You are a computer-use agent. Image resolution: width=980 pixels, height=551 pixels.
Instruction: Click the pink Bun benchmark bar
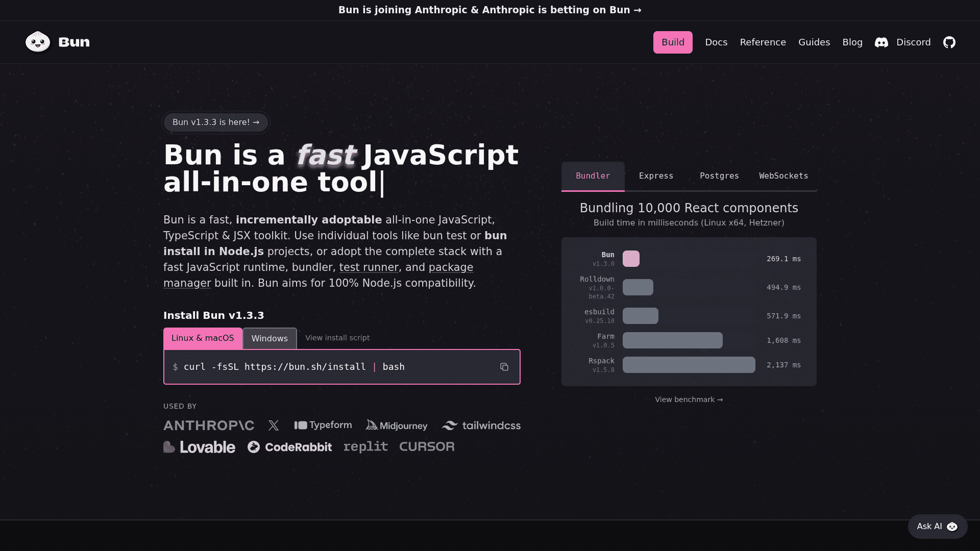pyautogui.click(x=631, y=259)
